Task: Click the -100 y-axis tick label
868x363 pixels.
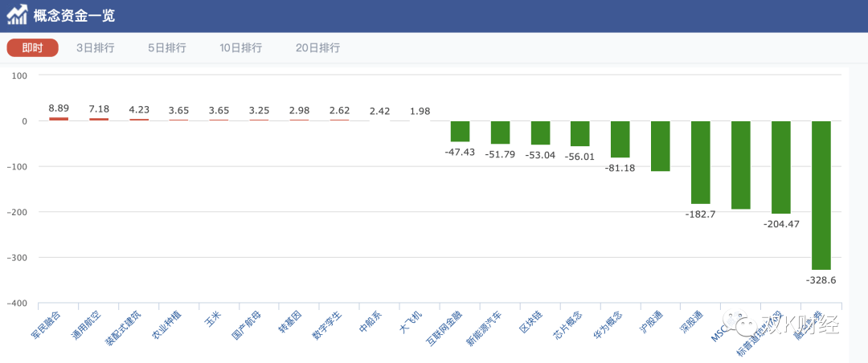Action: point(18,166)
